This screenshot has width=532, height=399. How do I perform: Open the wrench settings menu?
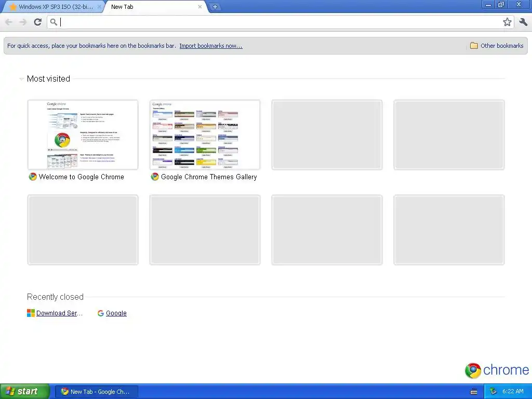[x=523, y=22]
